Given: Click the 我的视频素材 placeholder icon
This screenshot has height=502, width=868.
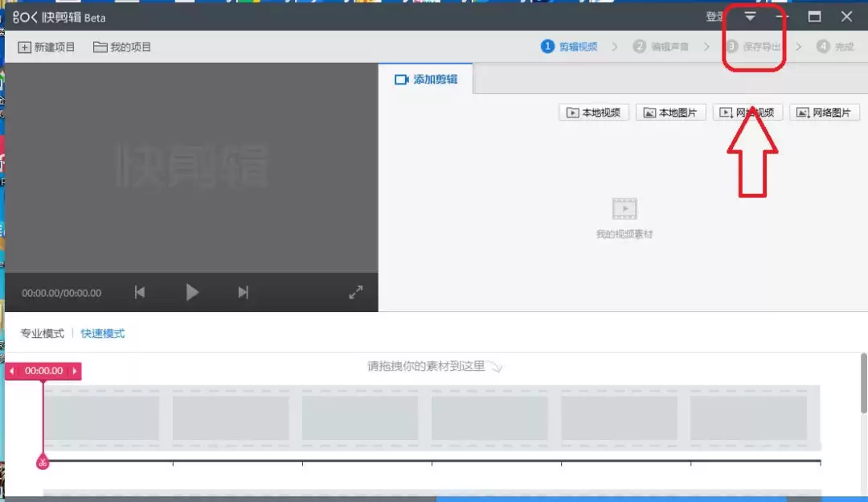Looking at the screenshot, I should point(624,208).
